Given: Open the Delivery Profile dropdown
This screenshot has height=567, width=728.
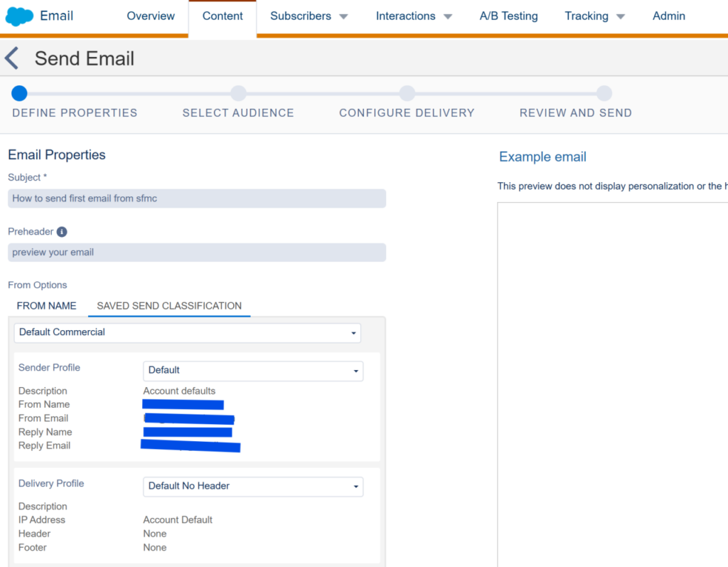Looking at the screenshot, I should click(x=253, y=487).
